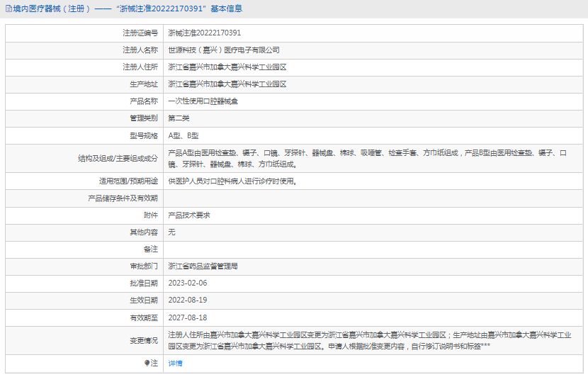Click intended use text 供医护人员对口腔科病人进行诊疗时使用

coord(232,181)
